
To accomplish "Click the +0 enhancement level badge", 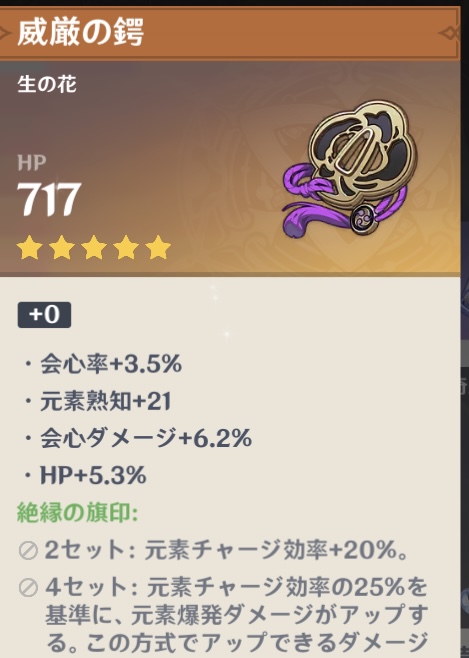I will point(44,315).
